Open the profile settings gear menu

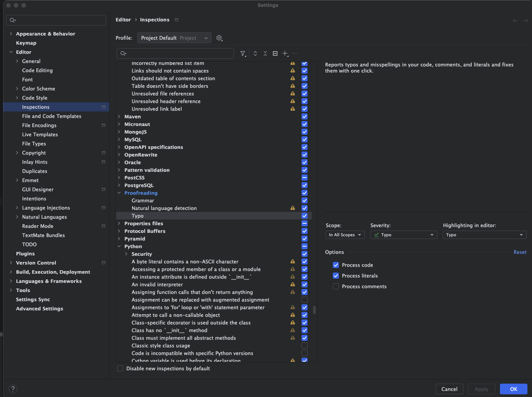coord(219,38)
